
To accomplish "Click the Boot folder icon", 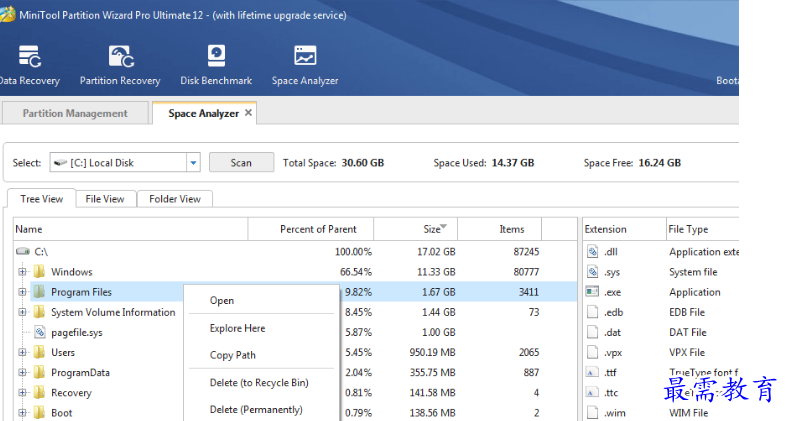I will (40, 412).
